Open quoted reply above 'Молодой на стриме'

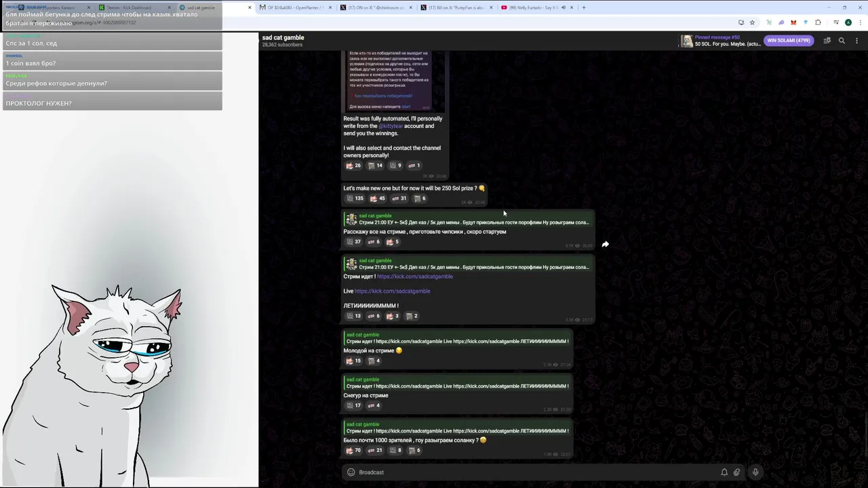point(456,338)
